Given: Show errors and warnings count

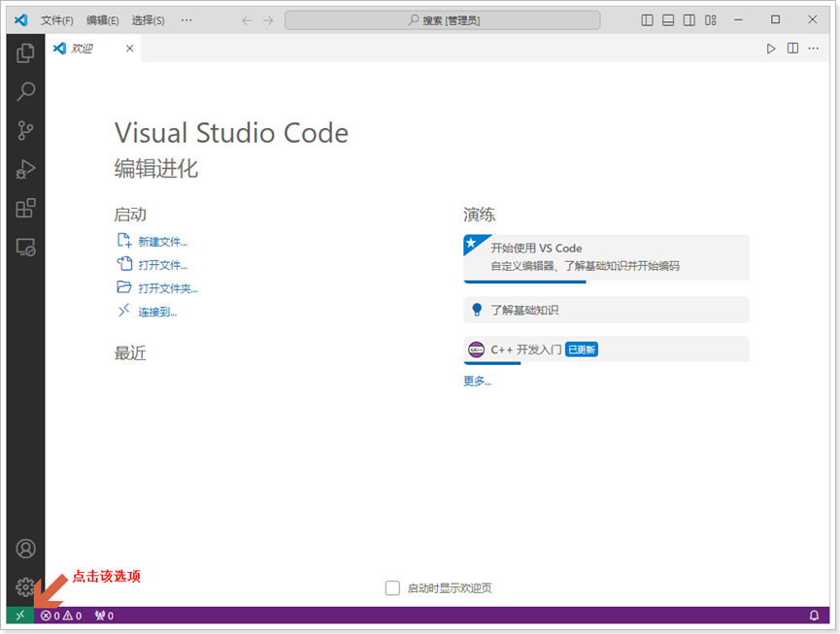Looking at the screenshot, I should pos(61,616).
